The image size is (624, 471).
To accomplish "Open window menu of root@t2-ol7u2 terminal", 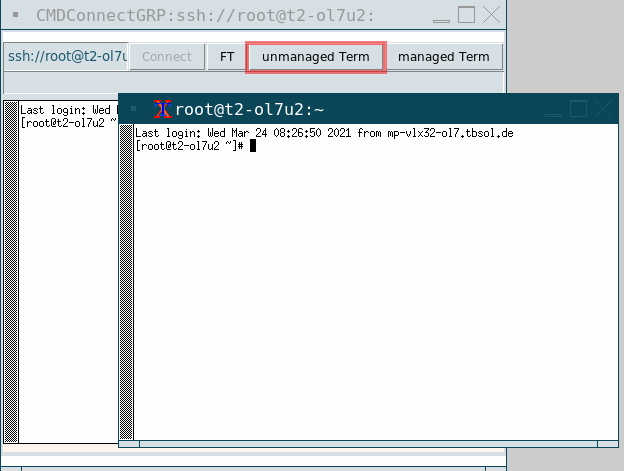I will point(134,109).
